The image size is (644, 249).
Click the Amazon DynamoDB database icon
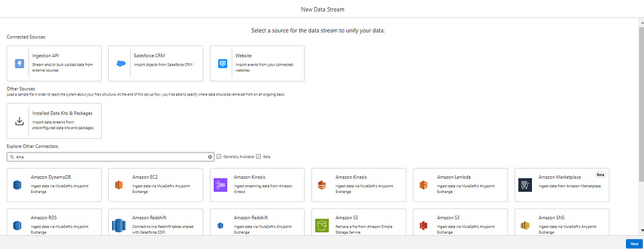[17, 185]
